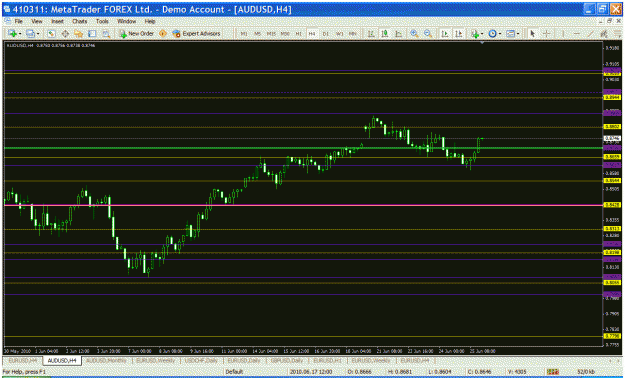The width and height of the screenshot is (625, 378).
Task: Select the equidistant channel tool
Action: tap(604, 34)
